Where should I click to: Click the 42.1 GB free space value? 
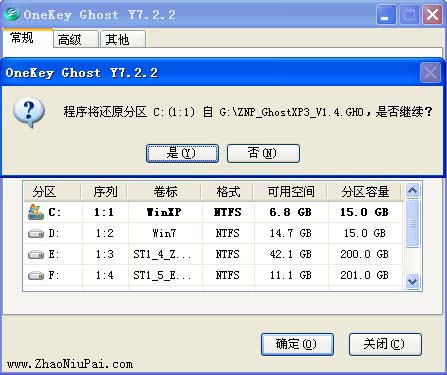(x=291, y=255)
